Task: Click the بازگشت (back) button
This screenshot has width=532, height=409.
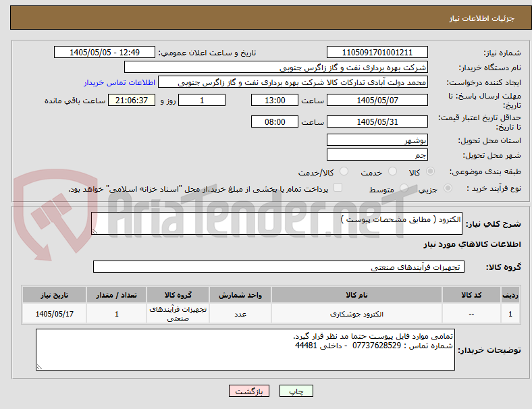Action: click(x=249, y=391)
